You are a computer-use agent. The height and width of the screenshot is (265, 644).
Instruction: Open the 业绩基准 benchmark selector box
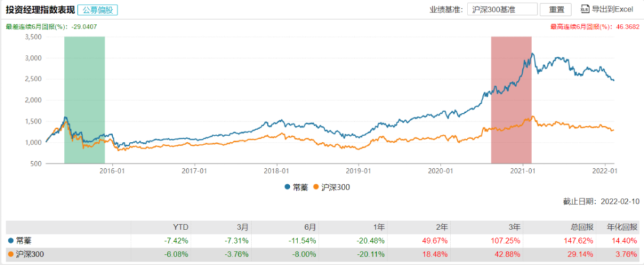(502, 9)
